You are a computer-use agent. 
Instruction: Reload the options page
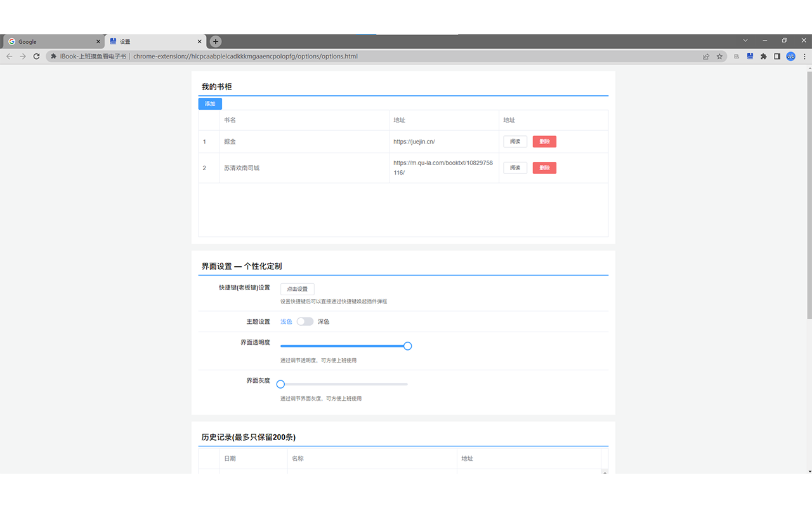click(x=36, y=56)
